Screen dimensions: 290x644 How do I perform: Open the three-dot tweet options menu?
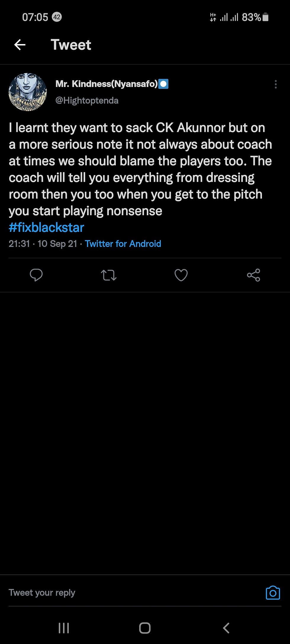coord(275,84)
